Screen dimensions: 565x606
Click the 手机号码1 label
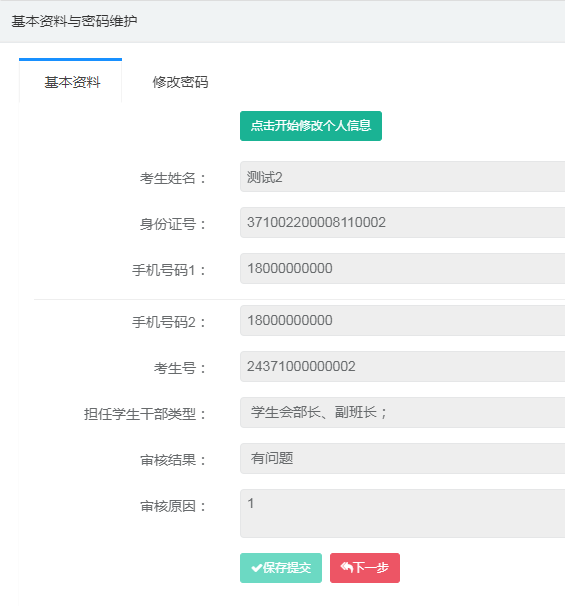coord(169,270)
